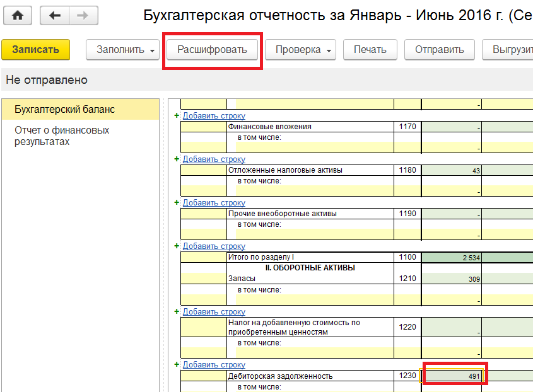Screen dimensions: 533x392
Task: Click line code 1210 cell
Action: (407, 279)
